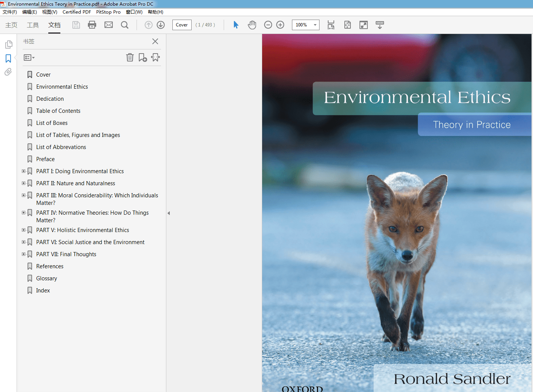Image resolution: width=533 pixels, height=392 pixels.
Task: Add a new bookmark
Action: pyautogui.click(x=143, y=57)
